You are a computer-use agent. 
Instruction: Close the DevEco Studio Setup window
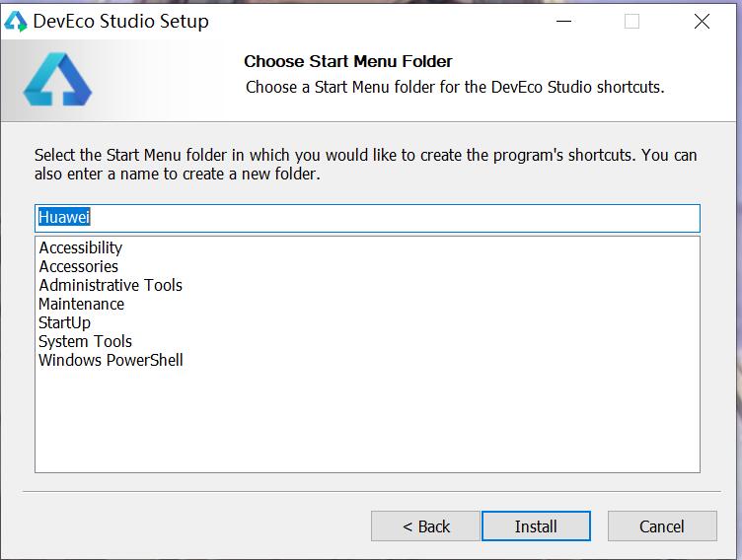point(702,21)
